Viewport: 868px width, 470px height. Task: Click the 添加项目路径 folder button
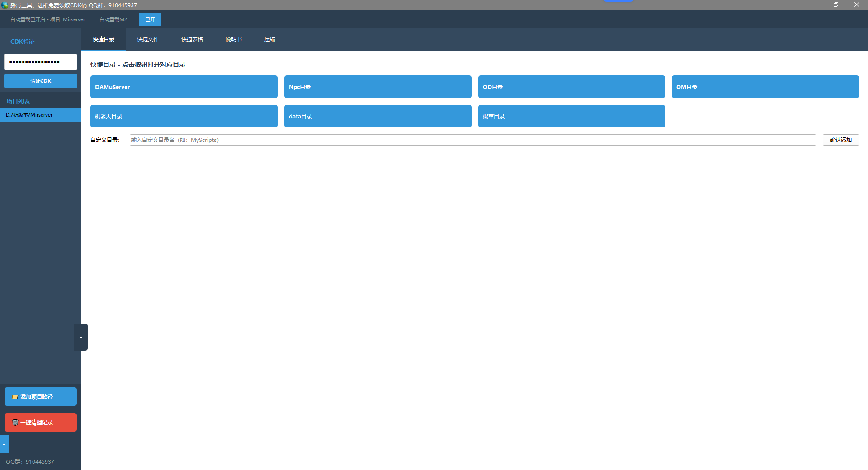(x=41, y=396)
